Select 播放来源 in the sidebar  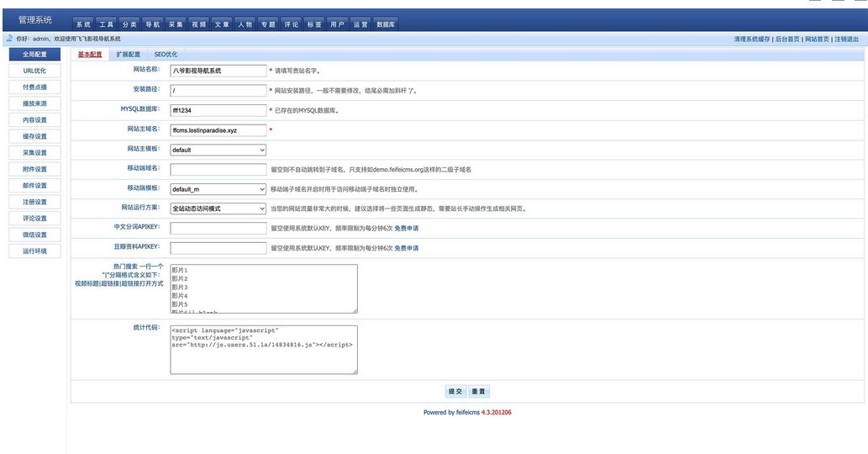(x=35, y=103)
